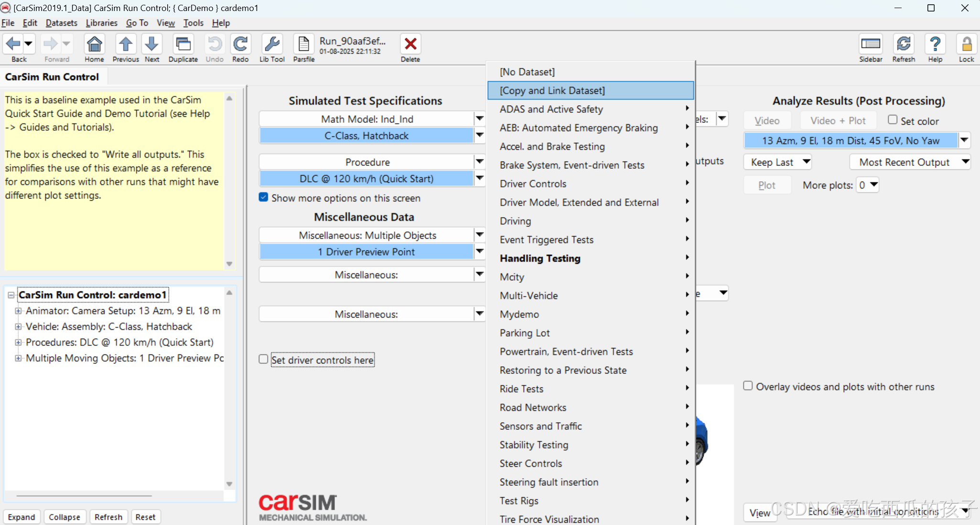Toggle the Sidebar icon
980x525 pixels.
870,44
